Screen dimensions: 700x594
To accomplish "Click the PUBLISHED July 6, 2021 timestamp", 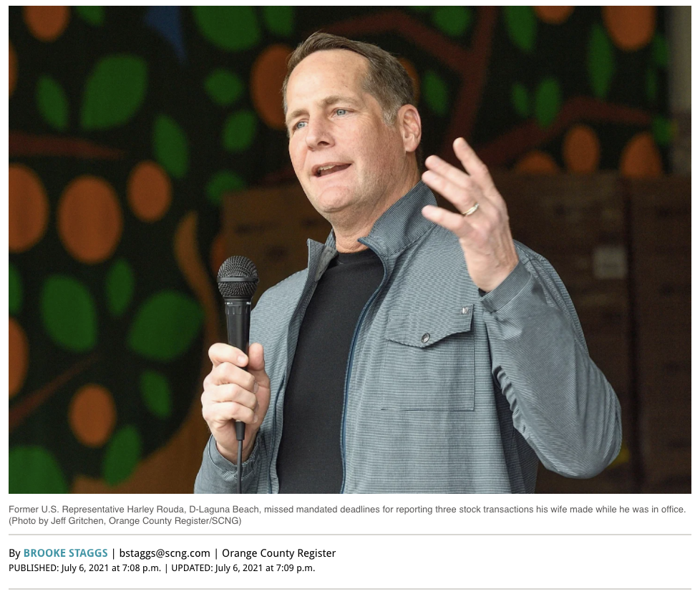I will pyautogui.click(x=85, y=568).
